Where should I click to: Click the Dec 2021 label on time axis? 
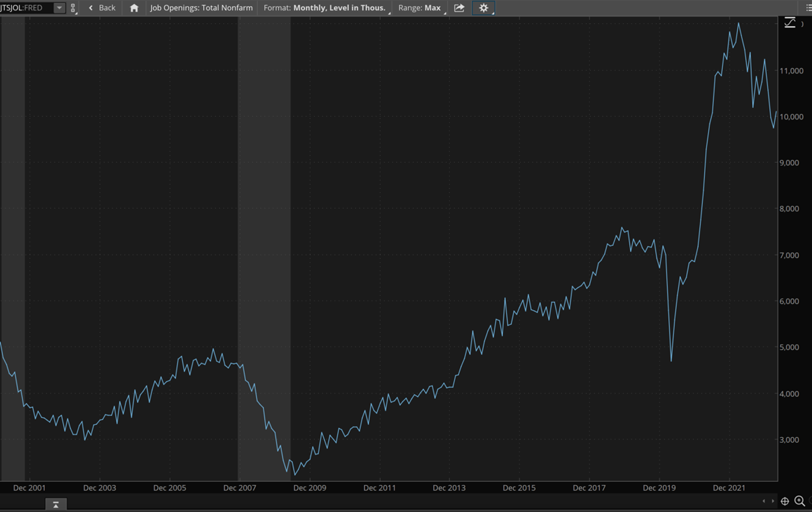click(728, 488)
